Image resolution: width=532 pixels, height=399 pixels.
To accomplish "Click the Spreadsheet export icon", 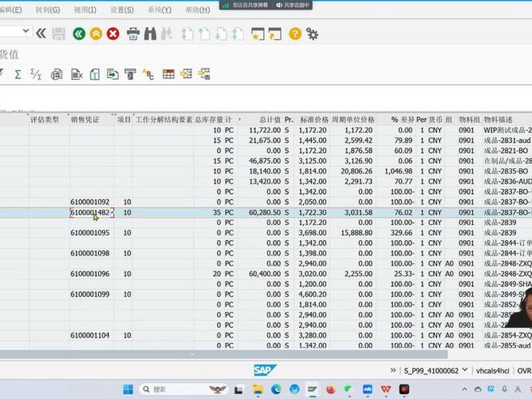I will (77, 74).
